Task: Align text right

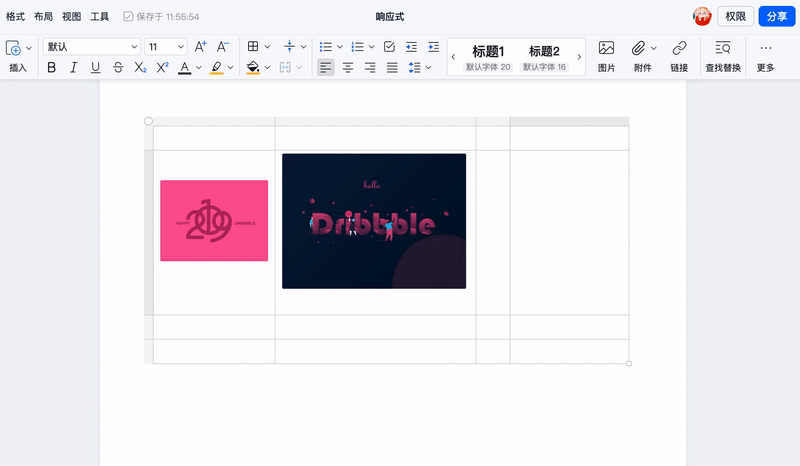Action: [370, 67]
